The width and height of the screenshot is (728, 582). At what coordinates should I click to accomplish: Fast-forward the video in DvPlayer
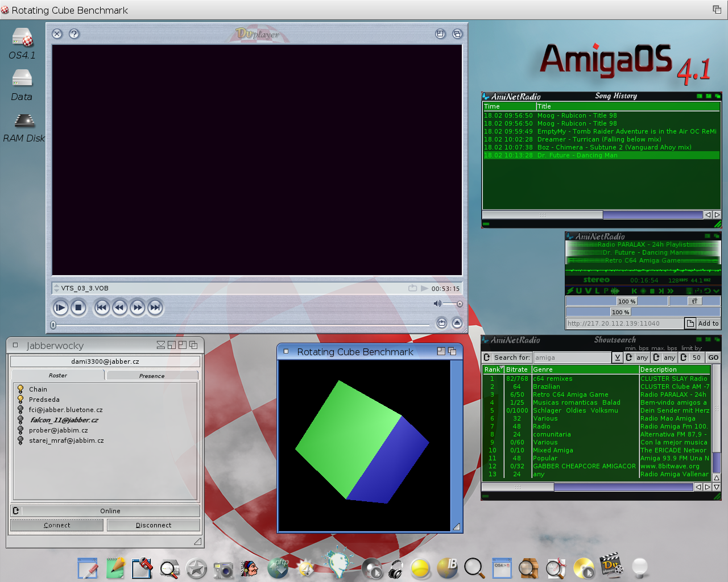pyautogui.click(x=138, y=307)
